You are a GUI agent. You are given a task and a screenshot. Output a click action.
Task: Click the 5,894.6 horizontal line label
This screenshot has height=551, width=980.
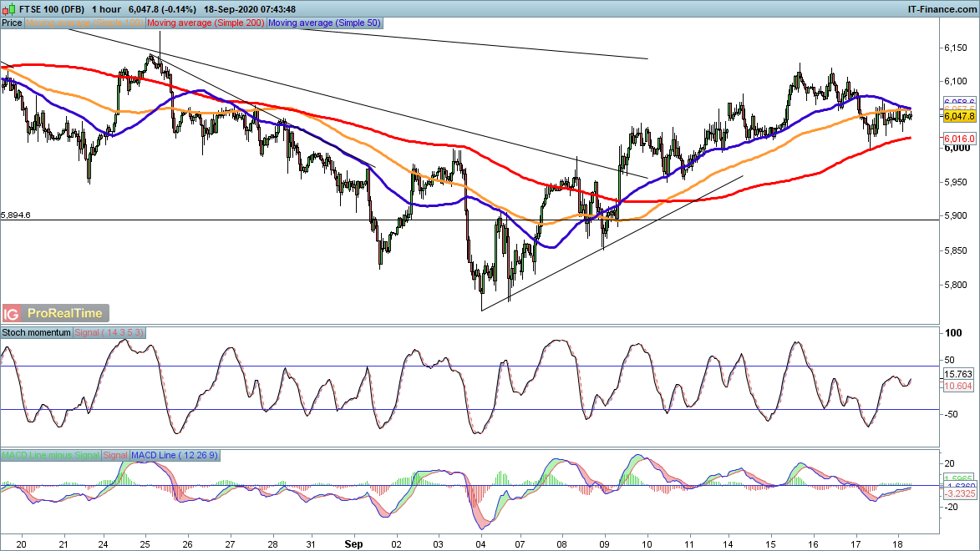16,215
